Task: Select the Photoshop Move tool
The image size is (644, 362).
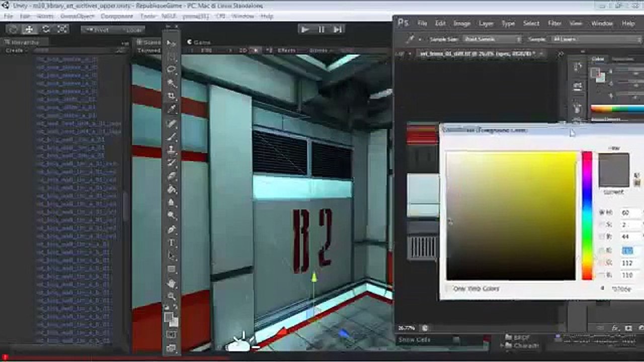Action: [172, 43]
